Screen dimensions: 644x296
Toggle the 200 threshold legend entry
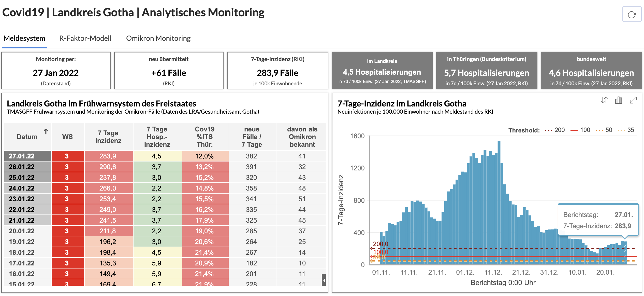pyautogui.click(x=555, y=130)
